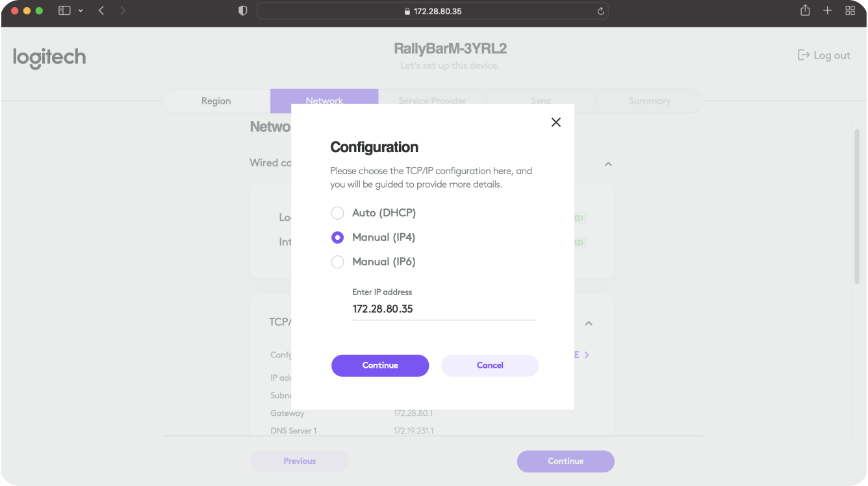Image resolution: width=868 pixels, height=486 pixels.
Task: Collapse the Wired connection section chevron
Action: pos(608,164)
